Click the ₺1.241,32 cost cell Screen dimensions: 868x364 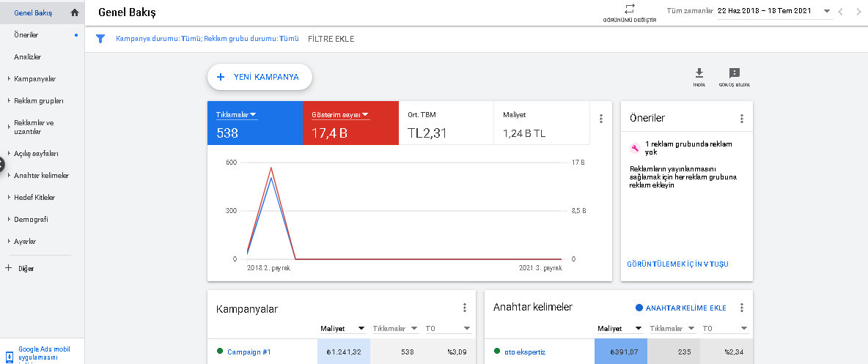click(x=344, y=352)
